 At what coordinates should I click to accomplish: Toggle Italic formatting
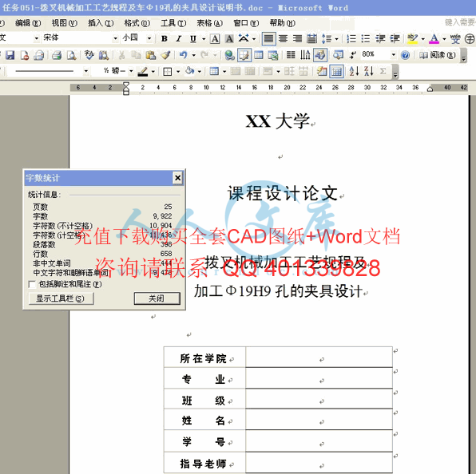coord(179,39)
